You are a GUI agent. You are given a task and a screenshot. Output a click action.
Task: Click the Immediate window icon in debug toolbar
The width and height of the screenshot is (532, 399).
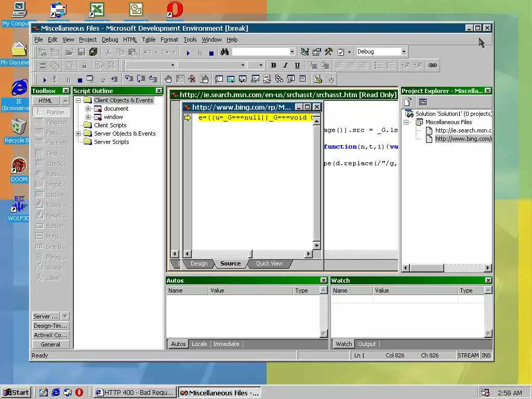(x=219, y=79)
